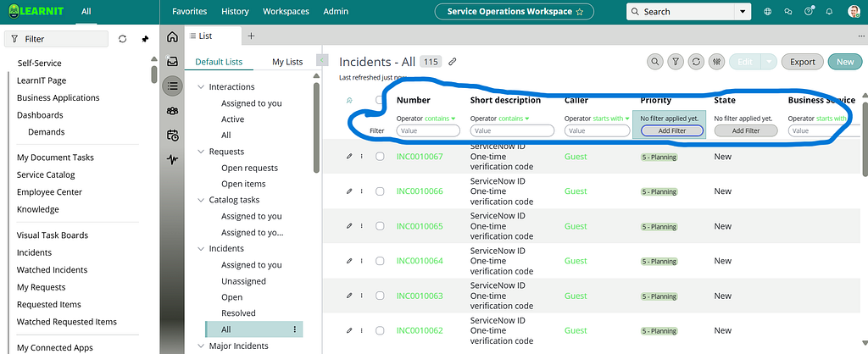This screenshot has height=354, width=868.
Task: Open the calendar schedule sidebar icon
Action: 173,135
